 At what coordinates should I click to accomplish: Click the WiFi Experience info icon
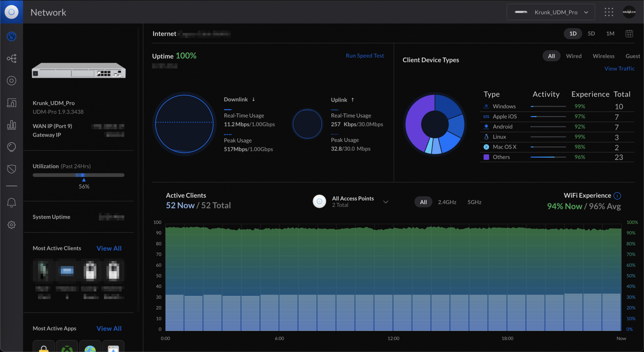click(617, 196)
